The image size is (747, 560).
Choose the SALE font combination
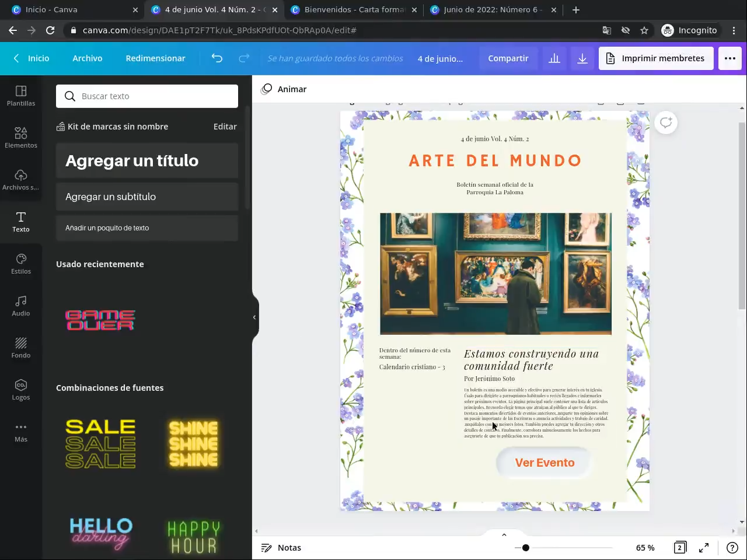100,444
